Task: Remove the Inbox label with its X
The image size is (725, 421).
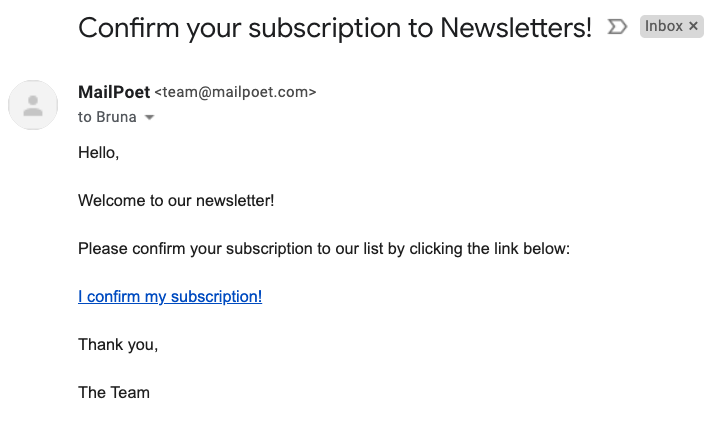Action: pos(693,26)
